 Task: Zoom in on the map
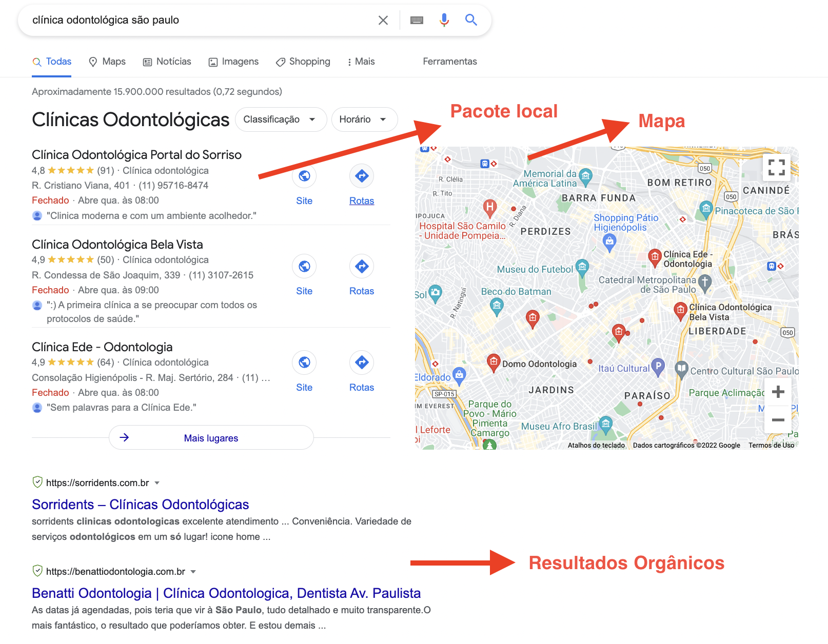point(778,392)
